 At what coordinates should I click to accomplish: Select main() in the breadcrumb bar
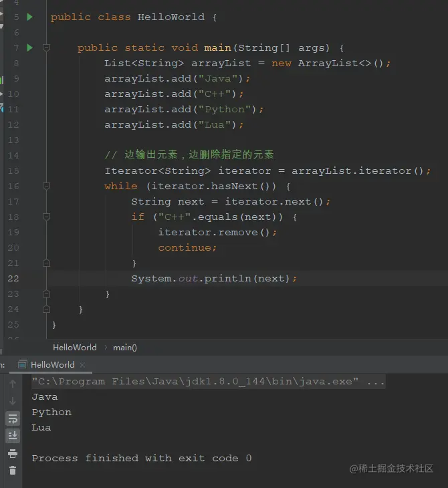pos(125,348)
